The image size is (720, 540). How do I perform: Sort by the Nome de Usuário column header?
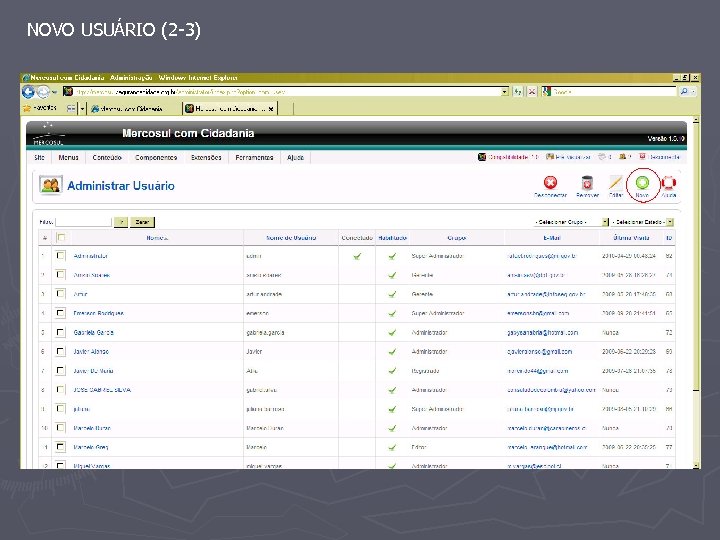pyautogui.click(x=291, y=238)
